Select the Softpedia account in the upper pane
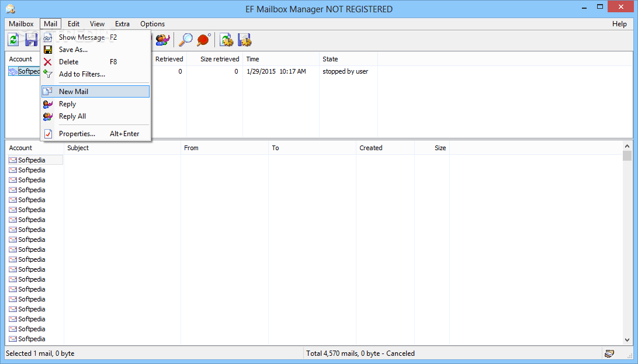 (25, 72)
